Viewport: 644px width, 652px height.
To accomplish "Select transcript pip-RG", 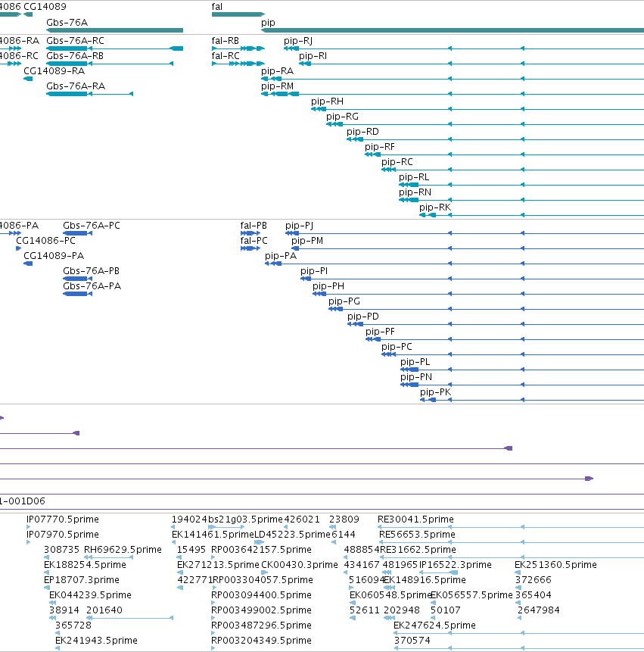I will 342,117.
